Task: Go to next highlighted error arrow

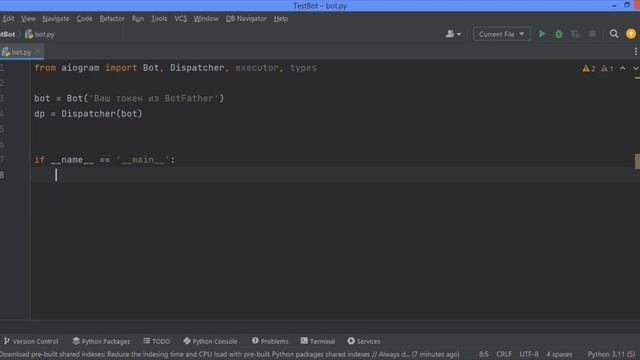Action: (x=636, y=68)
